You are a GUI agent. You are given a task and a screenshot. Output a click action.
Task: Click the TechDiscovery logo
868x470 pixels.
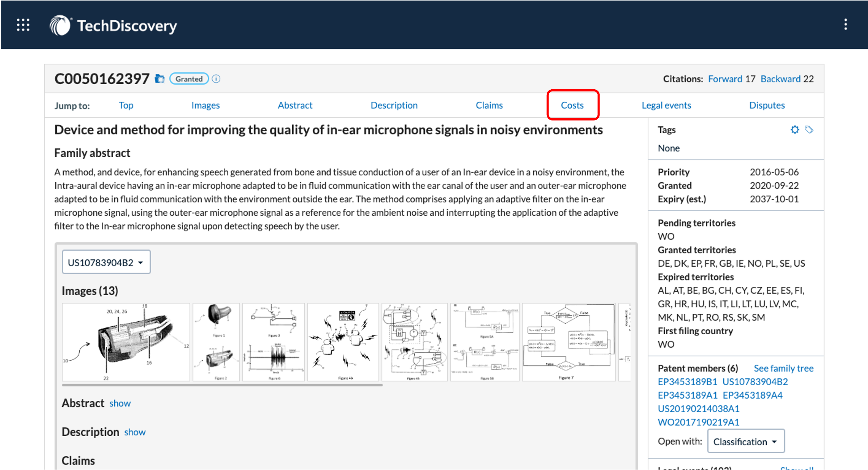(113, 26)
